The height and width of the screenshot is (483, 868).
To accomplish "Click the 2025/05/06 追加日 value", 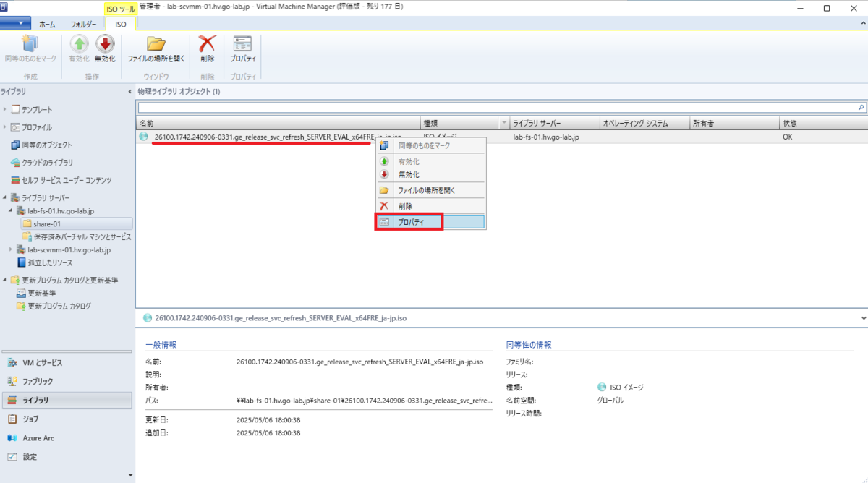I will click(268, 432).
